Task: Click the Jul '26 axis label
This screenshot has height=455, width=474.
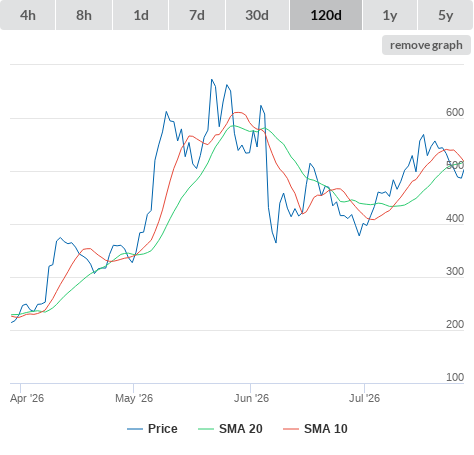Action: (364, 398)
